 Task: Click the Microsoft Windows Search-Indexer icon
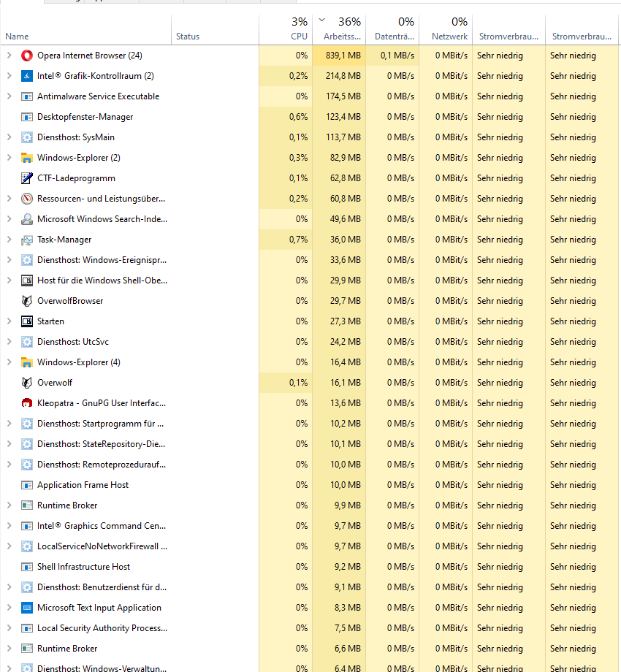pos(27,219)
